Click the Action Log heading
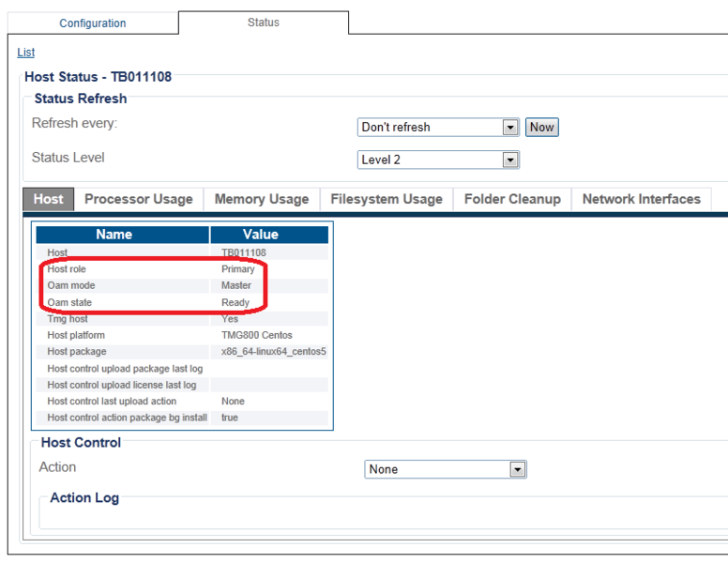Screen dimensions: 728x563 [84, 498]
